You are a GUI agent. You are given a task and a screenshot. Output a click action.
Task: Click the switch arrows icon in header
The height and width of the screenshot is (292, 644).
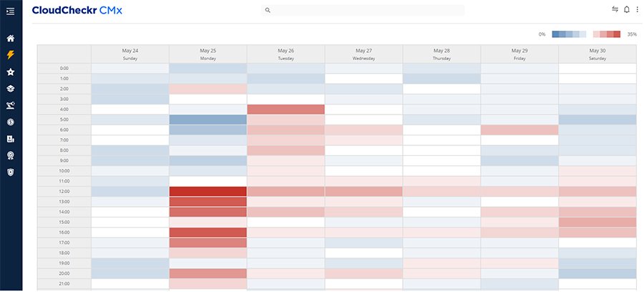coord(614,10)
